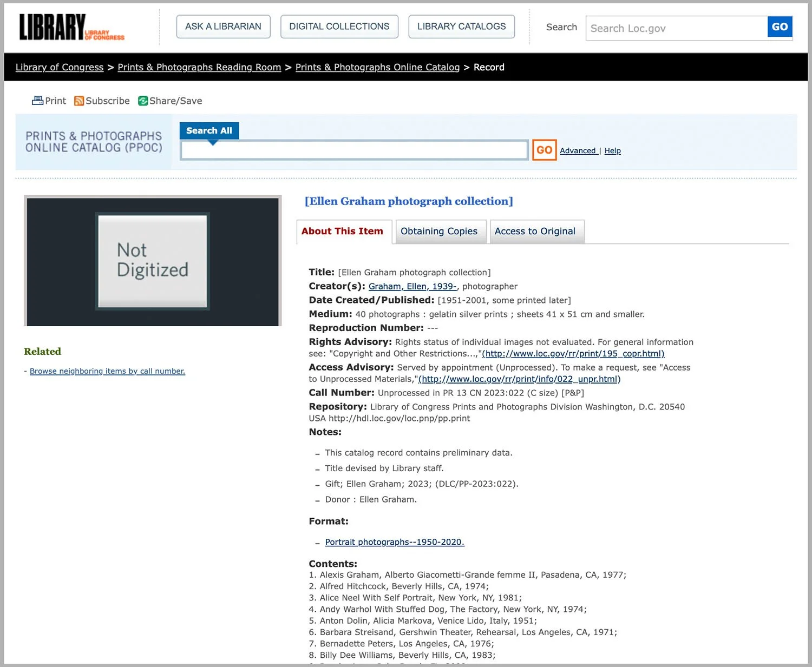The height and width of the screenshot is (667, 812).
Task: Focus the PPOC catalog search field
Action: point(355,150)
